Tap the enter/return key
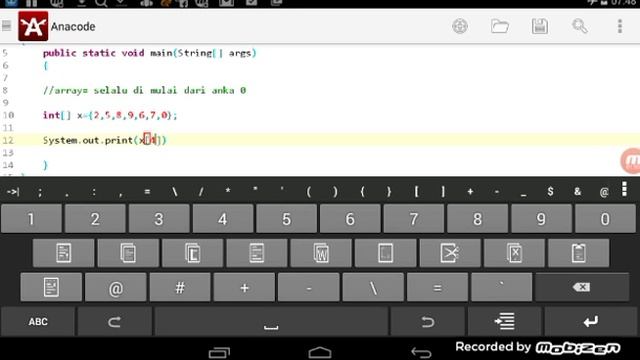The image size is (640, 360). coord(590,322)
